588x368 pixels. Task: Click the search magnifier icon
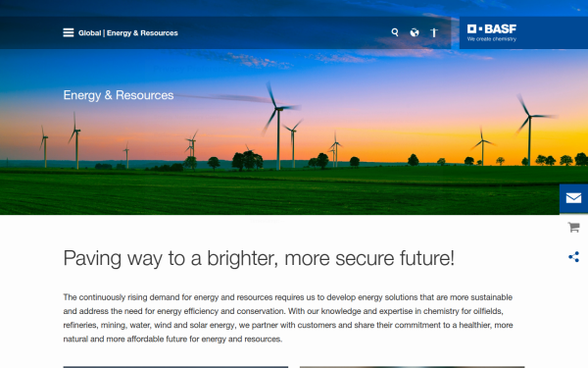(x=395, y=32)
